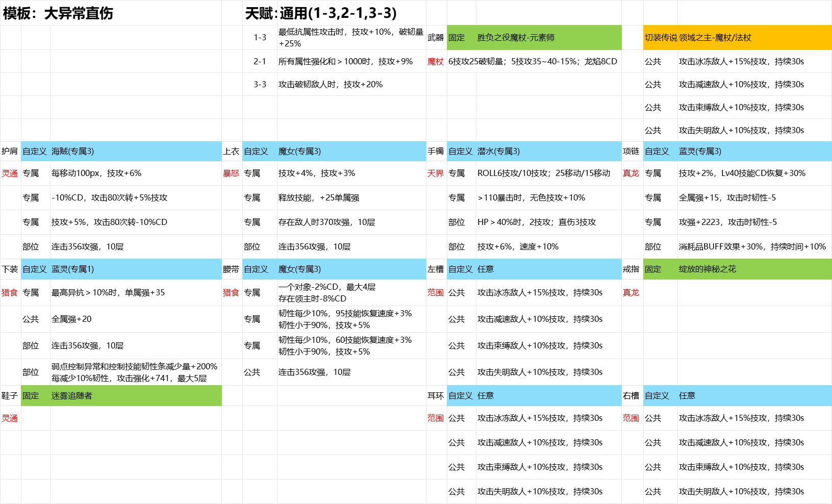The height and width of the screenshot is (504, 832).
Task: Click the cell ROLL6技攻/10技攻；25移动/15移动
Action: pos(549,173)
